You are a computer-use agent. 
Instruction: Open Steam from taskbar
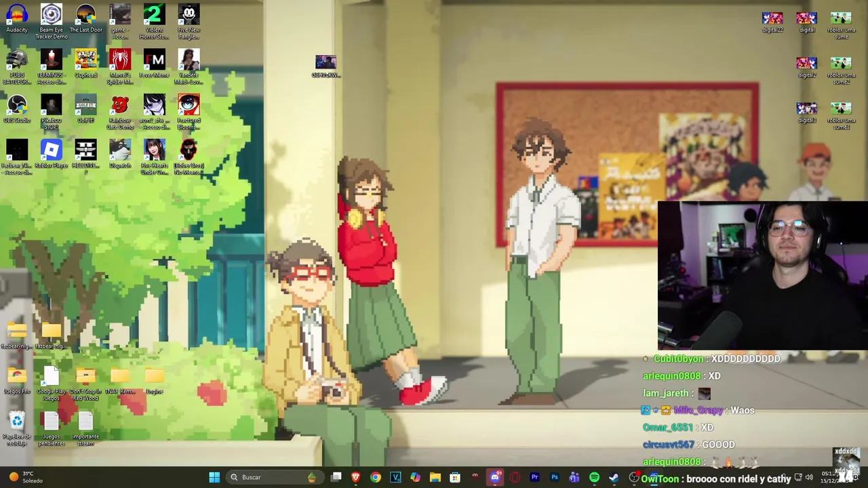(614, 477)
